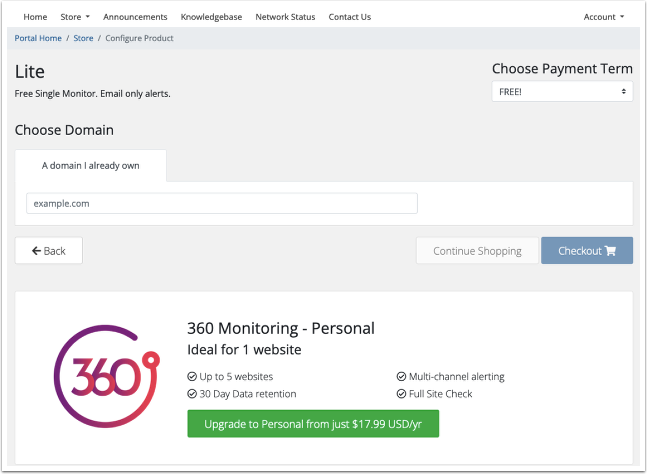Screen dimensions: 647x474
Task: Open the Account dropdown menu
Action: [x=603, y=17]
